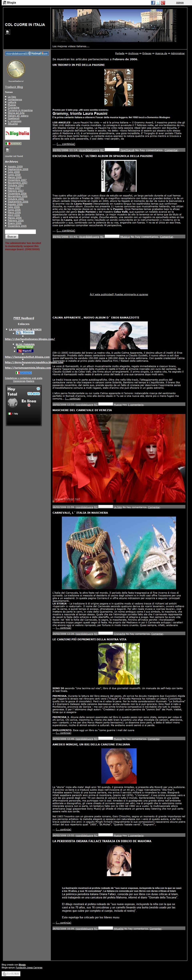Open the BLOG PANAMA link
The width and height of the screenshot is (192, 980).
coord(25,344)
